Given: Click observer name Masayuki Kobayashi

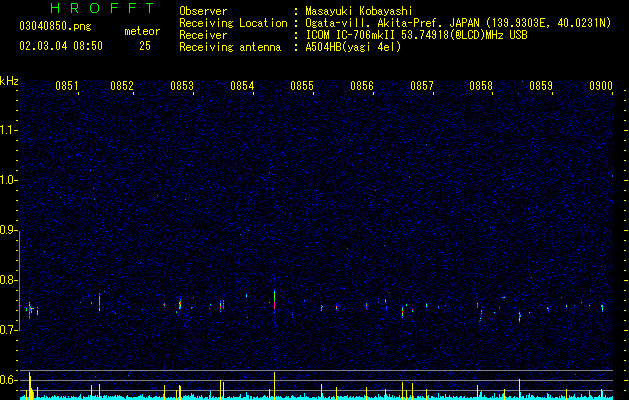Looking at the screenshot, I should (358, 12).
